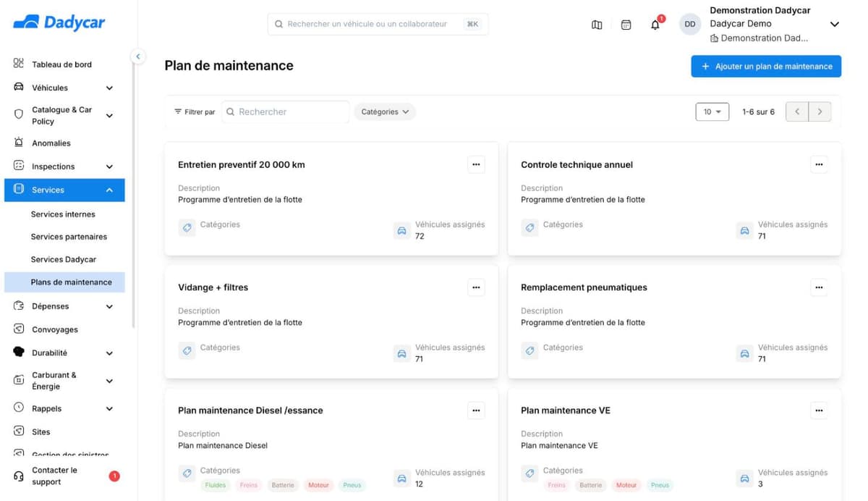This screenshot has width=868, height=501.
Task: Expand Catalogue & Car Policy chevron
Action: coord(109,115)
